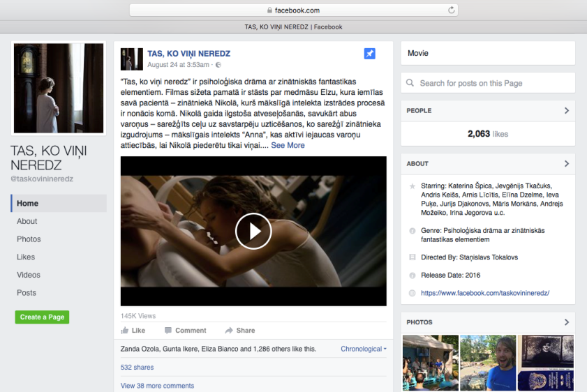Click the public globe icon beside post date
Image resolution: width=587 pixels, height=392 pixels.
pos(218,65)
